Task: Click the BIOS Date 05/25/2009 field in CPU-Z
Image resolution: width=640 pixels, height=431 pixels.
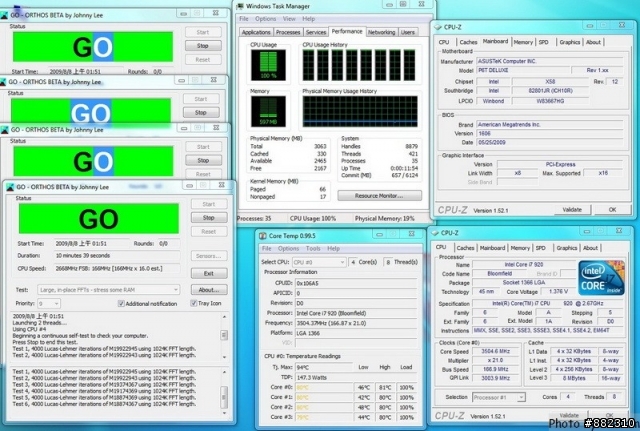Action: (550, 142)
